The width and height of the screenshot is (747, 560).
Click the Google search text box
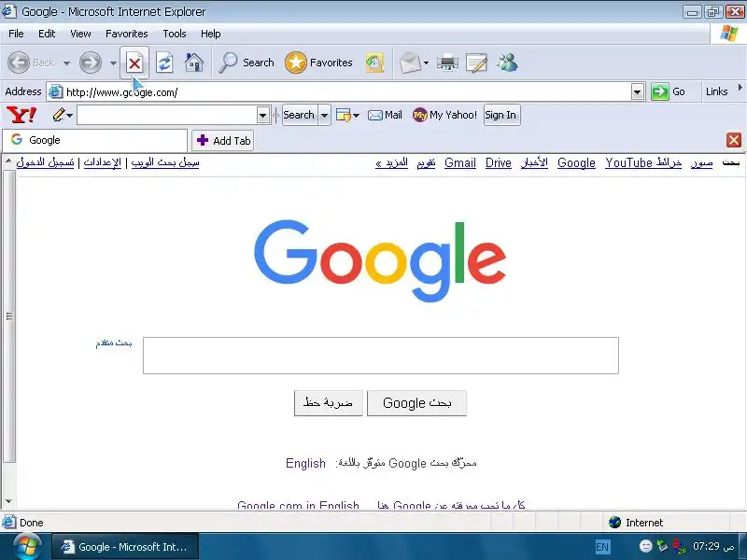[381, 356]
